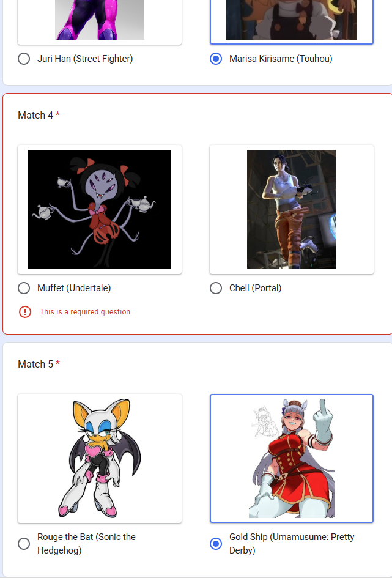This screenshot has width=392, height=578.
Task: Click the Rouge the Bat image
Action: [x=100, y=458]
